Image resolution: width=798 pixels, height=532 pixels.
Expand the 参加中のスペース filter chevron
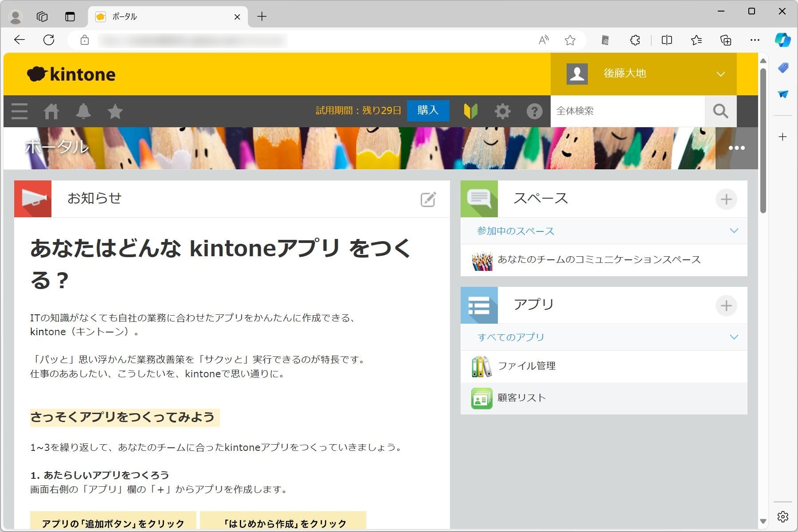(x=734, y=231)
